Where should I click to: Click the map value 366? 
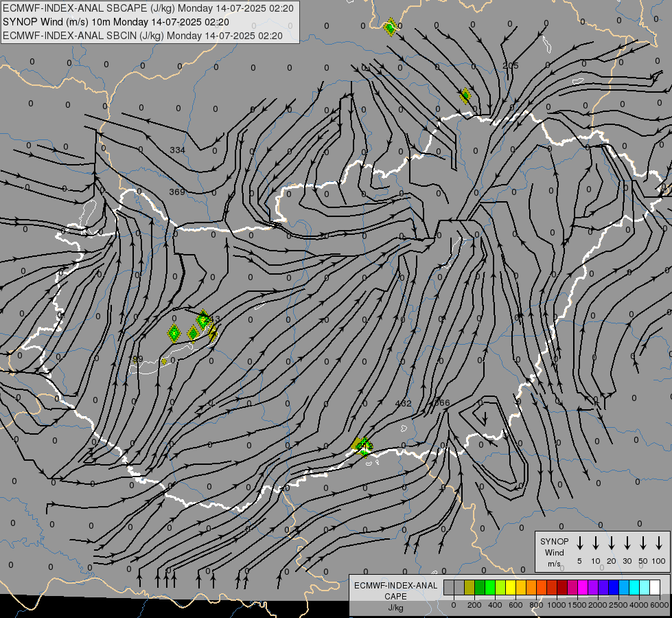point(442,402)
